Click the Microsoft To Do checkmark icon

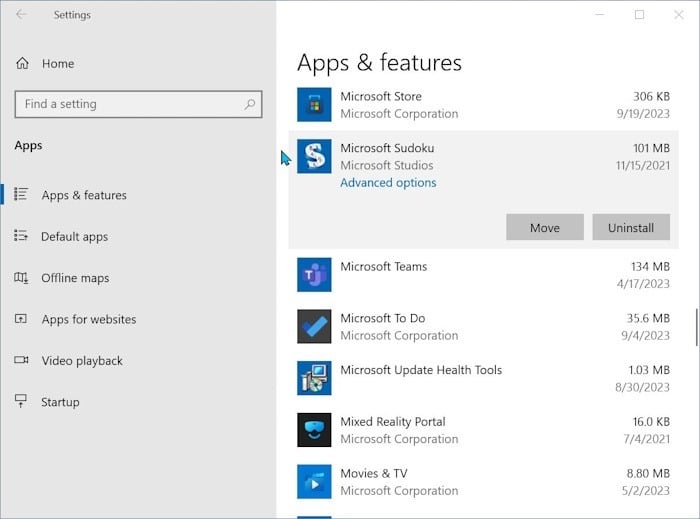[314, 326]
